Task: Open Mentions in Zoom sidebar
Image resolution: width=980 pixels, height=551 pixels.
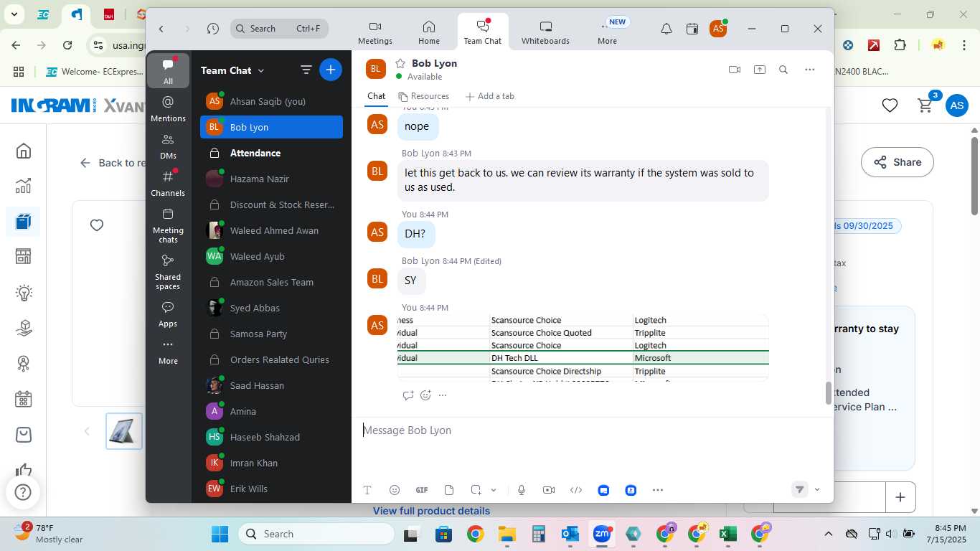Action: click(168, 108)
